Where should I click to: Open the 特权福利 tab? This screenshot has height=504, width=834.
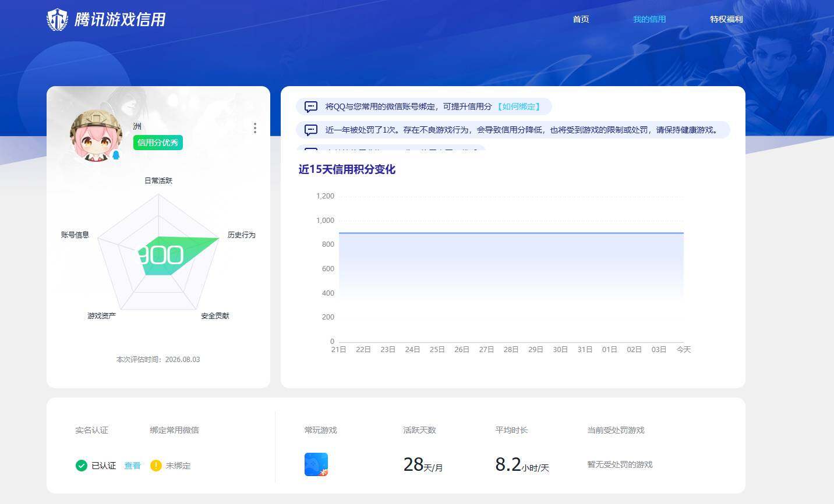point(726,19)
